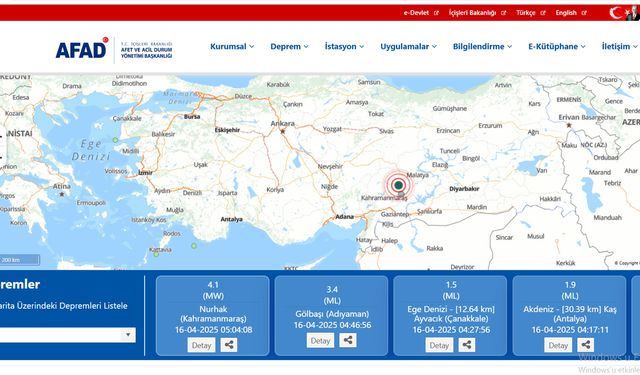Click external link icon next to e-Devlet
Screen dimensions: 640x375
436,13
